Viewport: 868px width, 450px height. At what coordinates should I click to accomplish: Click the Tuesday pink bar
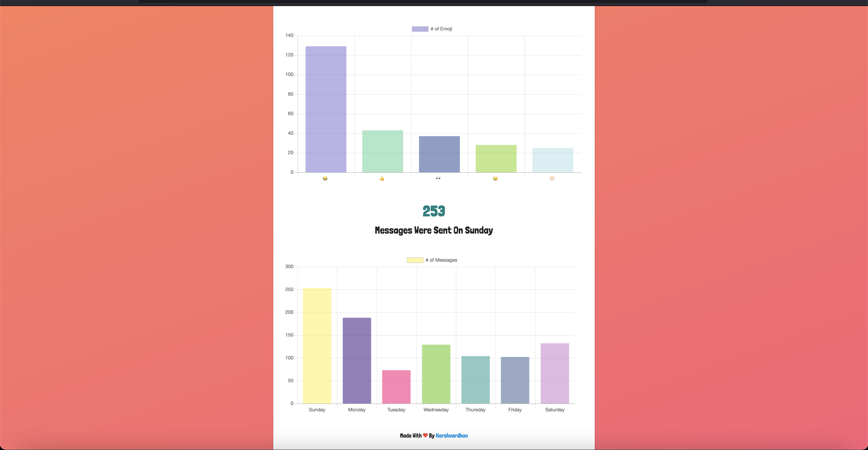396,386
